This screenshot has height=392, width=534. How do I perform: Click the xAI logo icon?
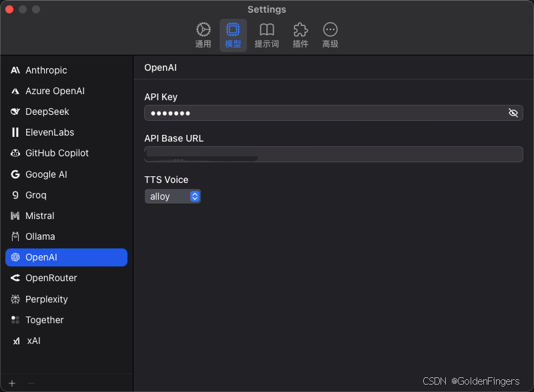coord(16,341)
